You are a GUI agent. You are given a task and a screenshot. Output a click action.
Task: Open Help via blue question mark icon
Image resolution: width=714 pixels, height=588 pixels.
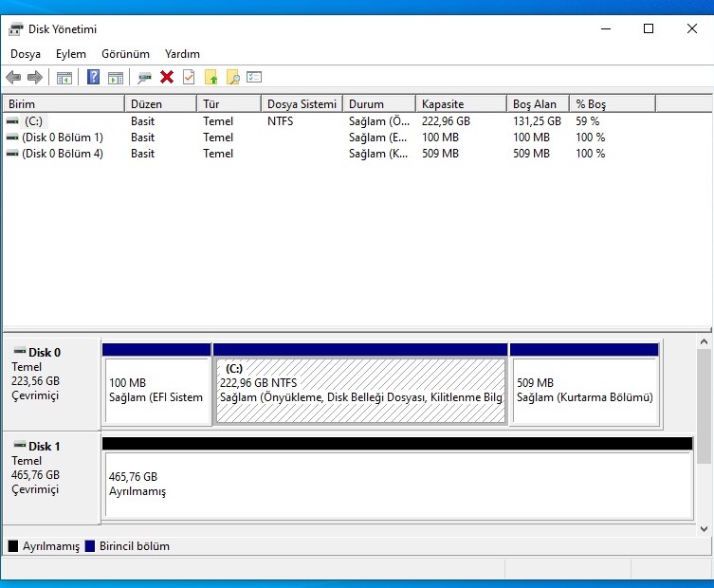point(93,78)
